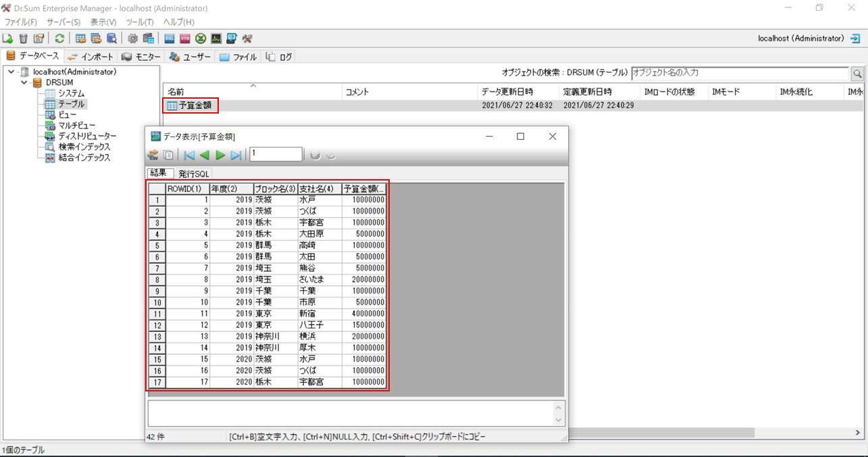
Task: Go to next page with green right arrow
Action: point(220,155)
